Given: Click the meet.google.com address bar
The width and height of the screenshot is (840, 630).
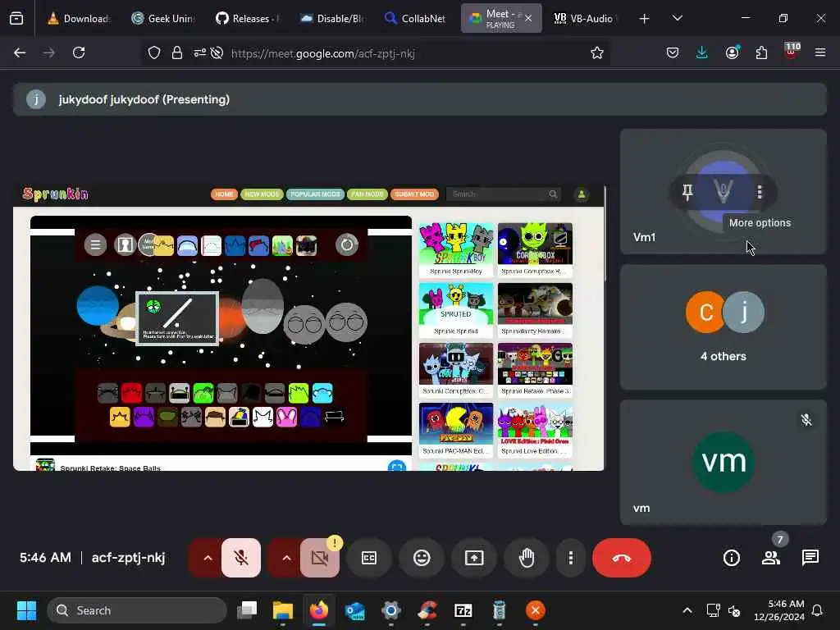Looking at the screenshot, I should tap(322, 53).
